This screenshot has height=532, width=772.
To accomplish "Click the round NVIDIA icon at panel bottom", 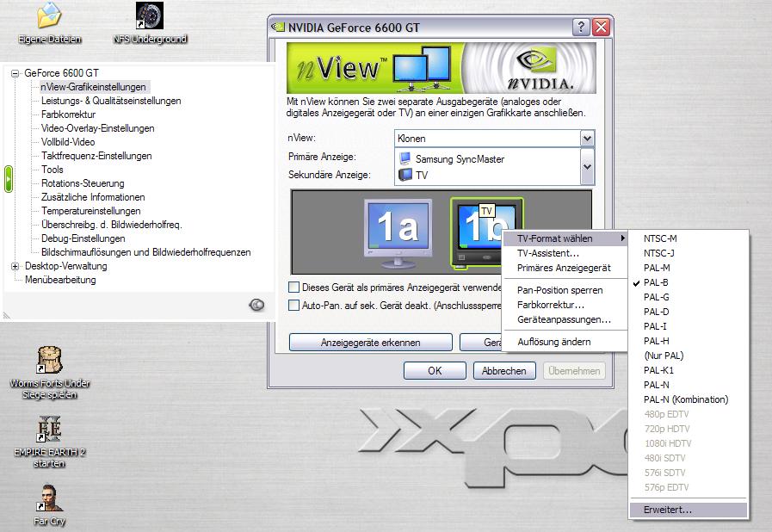I will tap(256, 305).
